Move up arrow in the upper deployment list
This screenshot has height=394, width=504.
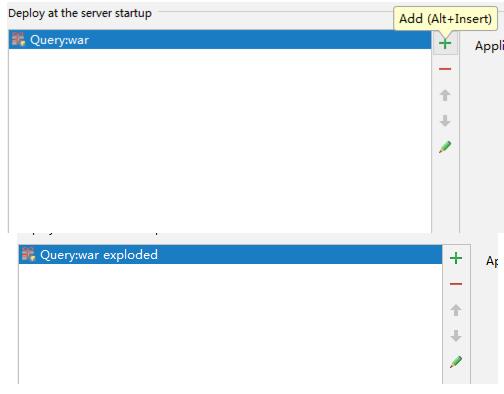[x=445, y=95]
